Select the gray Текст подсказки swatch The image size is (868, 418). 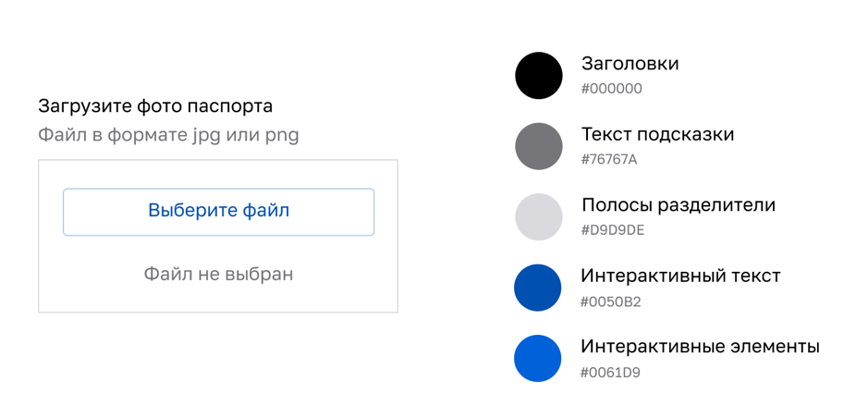pos(539,146)
